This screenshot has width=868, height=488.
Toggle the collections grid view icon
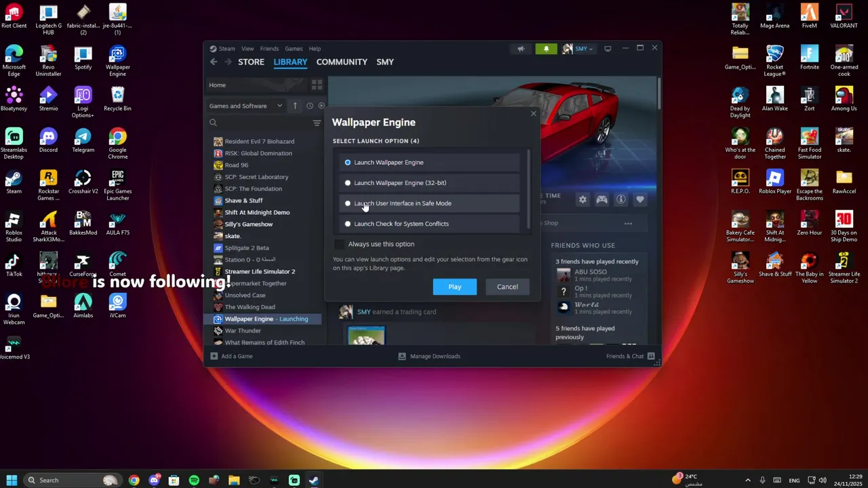(x=317, y=85)
